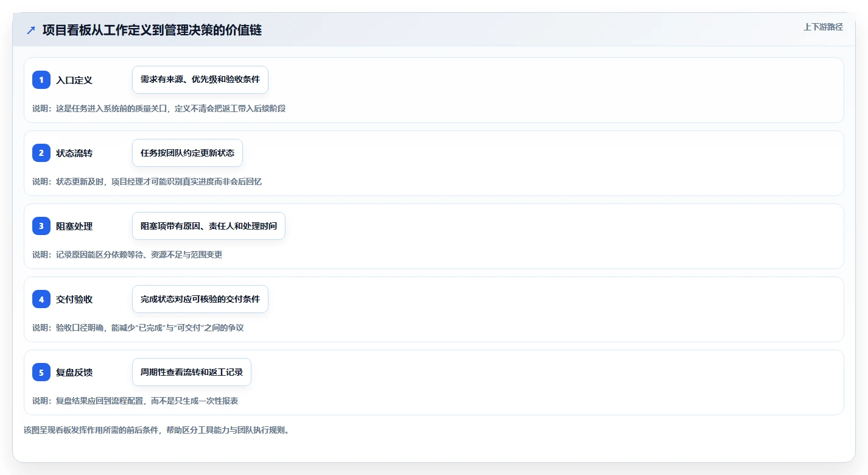Click the 状态流转 step title
The height and width of the screenshot is (475, 868).
point(74,153)
